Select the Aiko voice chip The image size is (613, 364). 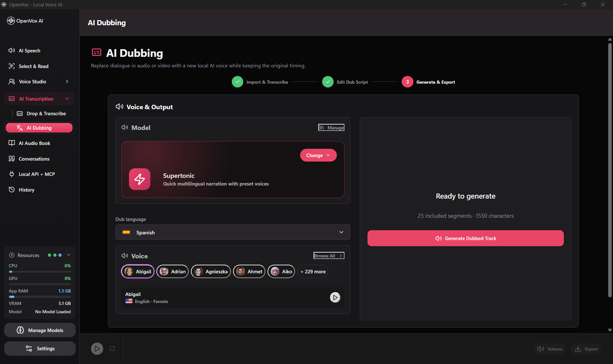tap(281, 272)
